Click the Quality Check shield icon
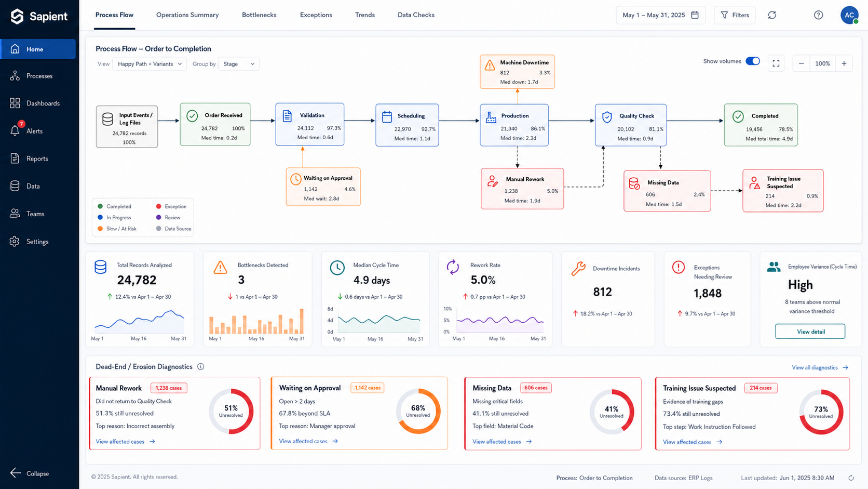 [x=607, y=117]
